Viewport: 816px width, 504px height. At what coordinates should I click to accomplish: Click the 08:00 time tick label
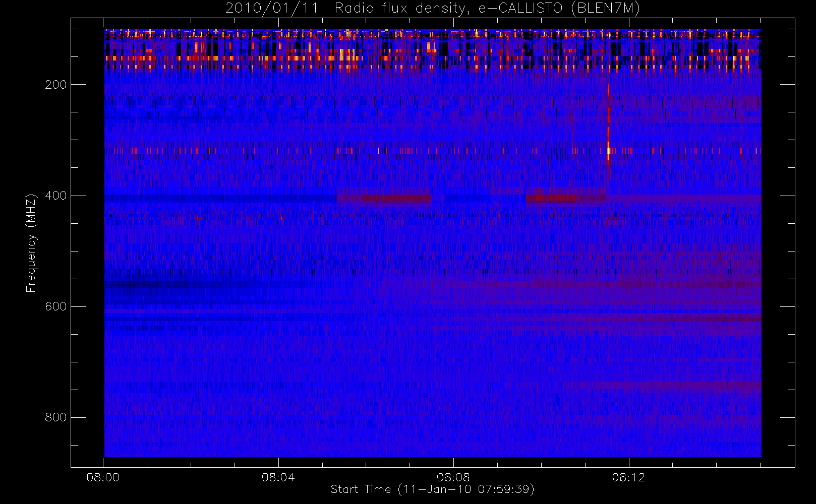(103, 477)
